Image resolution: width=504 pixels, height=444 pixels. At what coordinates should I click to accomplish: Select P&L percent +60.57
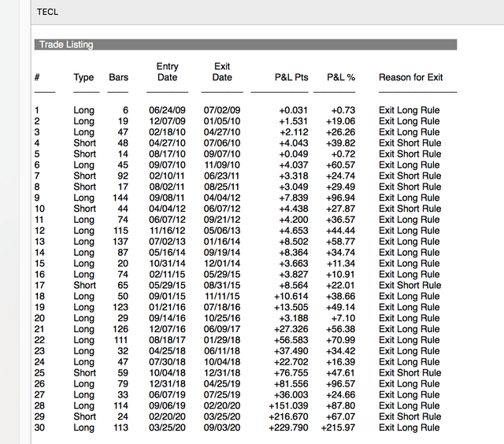pos(341,165)
